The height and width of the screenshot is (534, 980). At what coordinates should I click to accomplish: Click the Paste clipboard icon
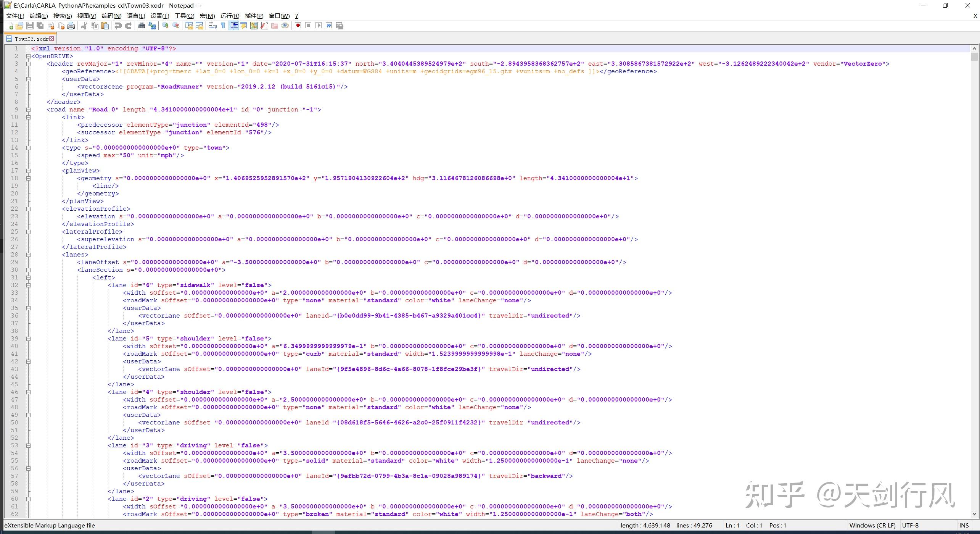[105, 26]
